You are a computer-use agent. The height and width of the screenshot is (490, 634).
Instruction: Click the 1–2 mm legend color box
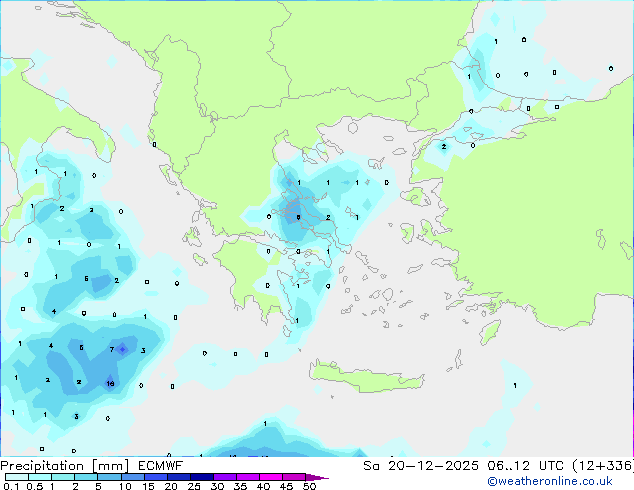coord(63,477)
